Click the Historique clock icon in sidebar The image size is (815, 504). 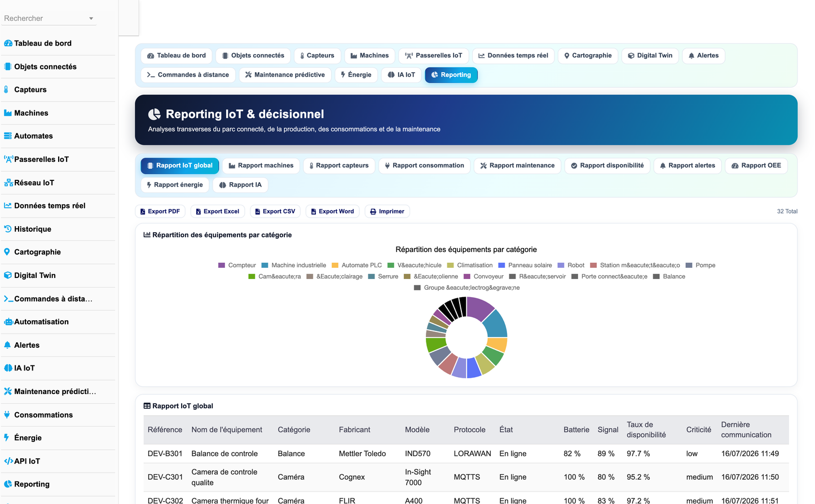click(8, 229)
